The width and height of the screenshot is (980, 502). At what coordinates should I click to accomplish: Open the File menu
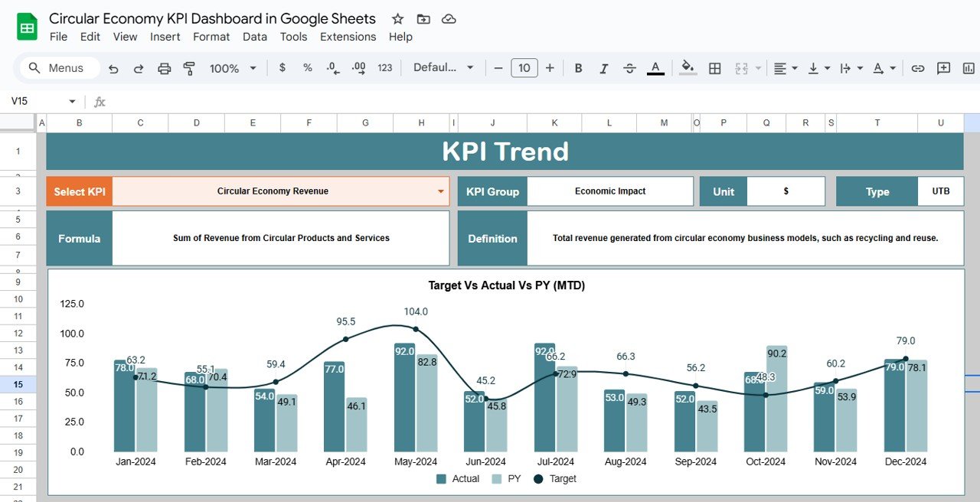(58, 37)
